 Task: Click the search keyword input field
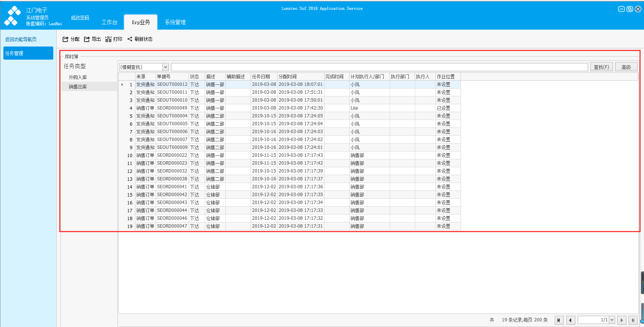click(379, 67)
